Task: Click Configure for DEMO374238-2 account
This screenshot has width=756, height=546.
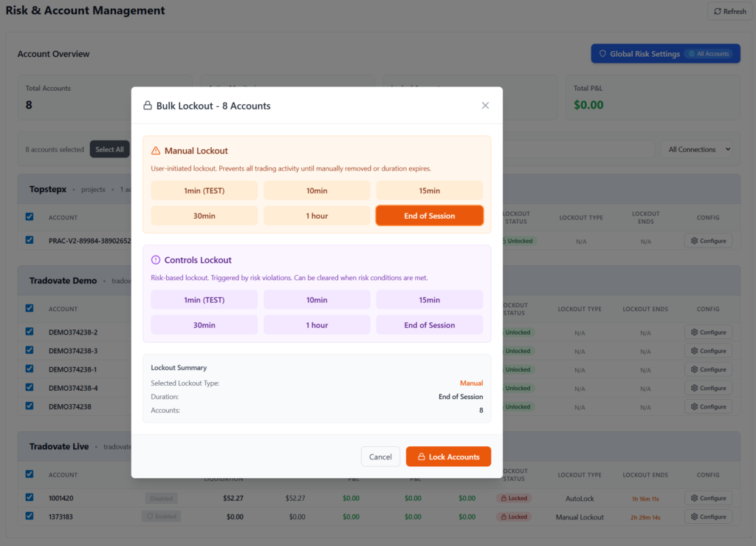Action: 708,333
